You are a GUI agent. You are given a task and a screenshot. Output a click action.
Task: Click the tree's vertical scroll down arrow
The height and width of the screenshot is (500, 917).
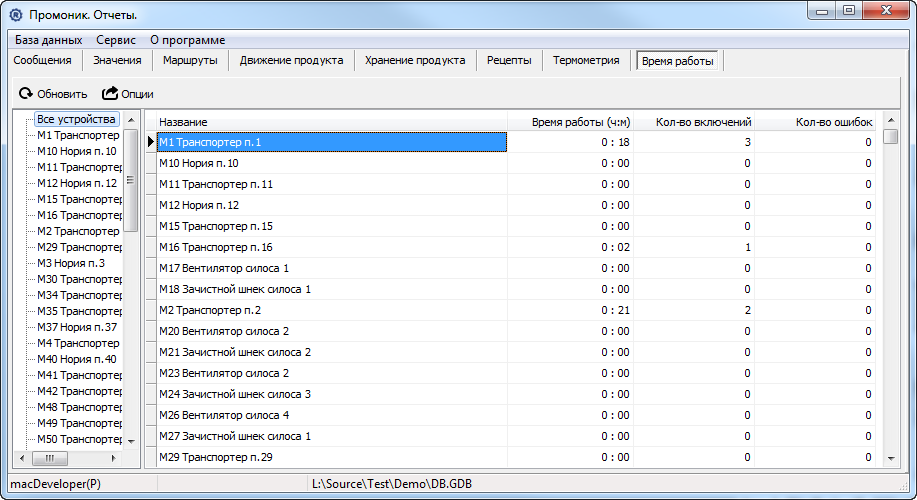131,442
